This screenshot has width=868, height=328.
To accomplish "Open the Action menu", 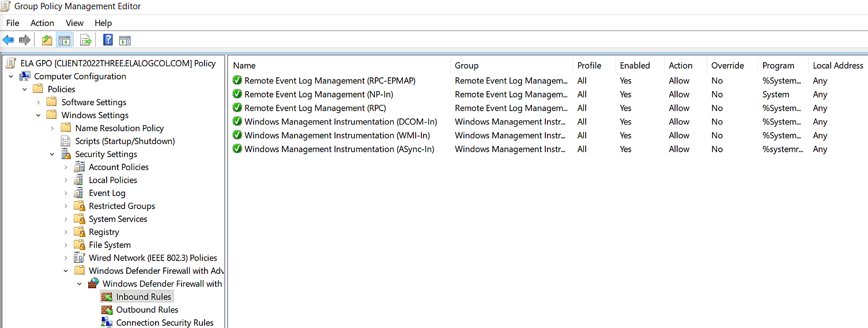I will click(x=42, y=23).
